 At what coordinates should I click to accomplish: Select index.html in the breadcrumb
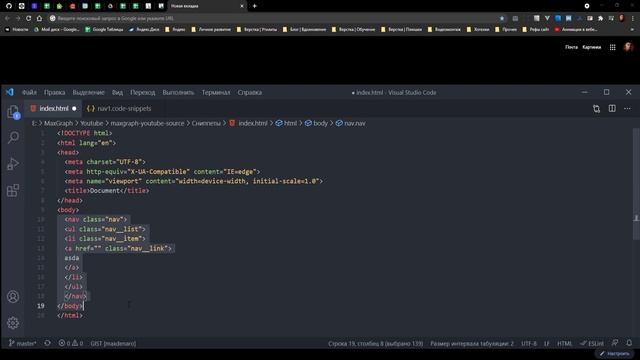point(248,123)
